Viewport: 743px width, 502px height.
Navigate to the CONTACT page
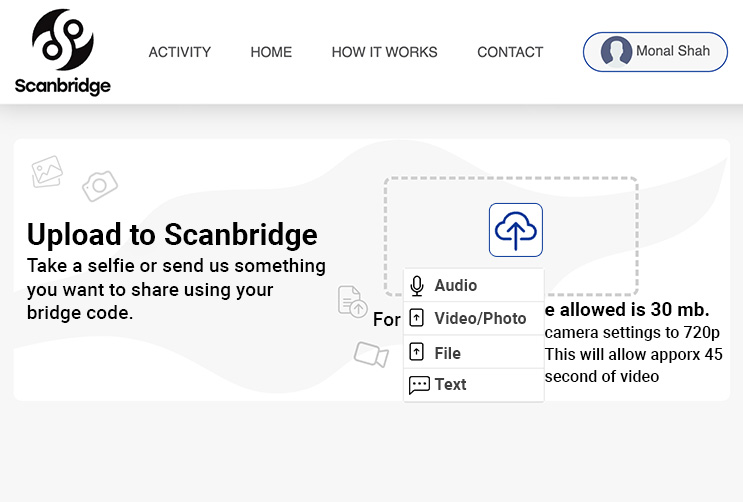(x=510, y=52)
